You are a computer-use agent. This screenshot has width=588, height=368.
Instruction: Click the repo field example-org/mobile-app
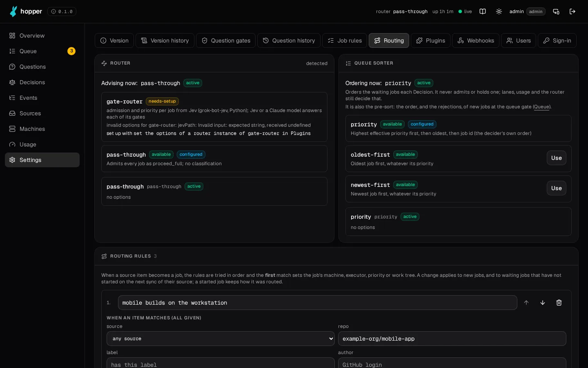coord(452,339)
